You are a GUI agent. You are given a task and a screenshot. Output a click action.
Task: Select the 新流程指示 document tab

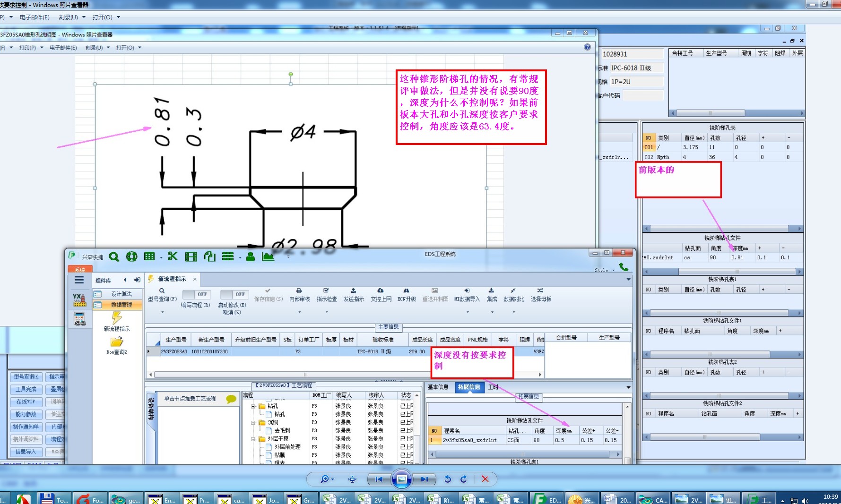click(x=172, y=279)
